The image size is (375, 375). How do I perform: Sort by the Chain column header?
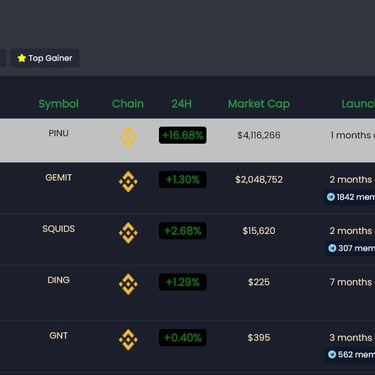[x=128, y=104]
